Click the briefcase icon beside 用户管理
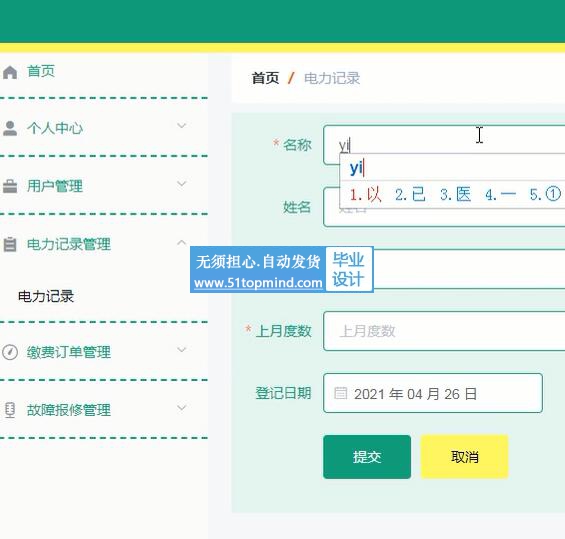Screen dimensions: 565x539 pyautogui.click(x=10, y=186)
